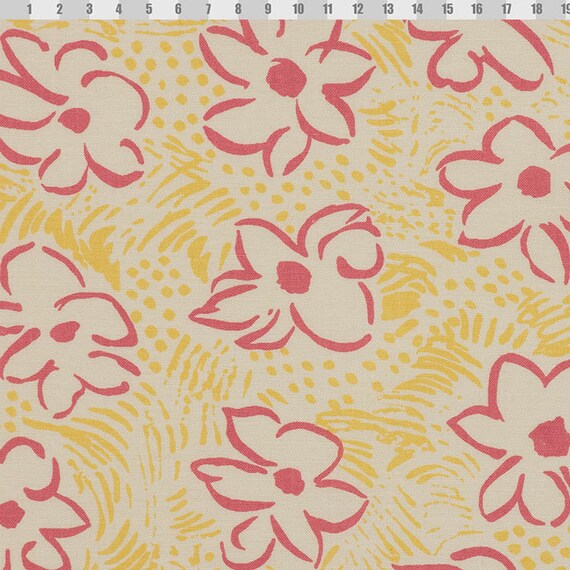Select the "8" ruler mark
Viewport: 570px width, 570px height.
pyautogui.click(x=238, y=9)
